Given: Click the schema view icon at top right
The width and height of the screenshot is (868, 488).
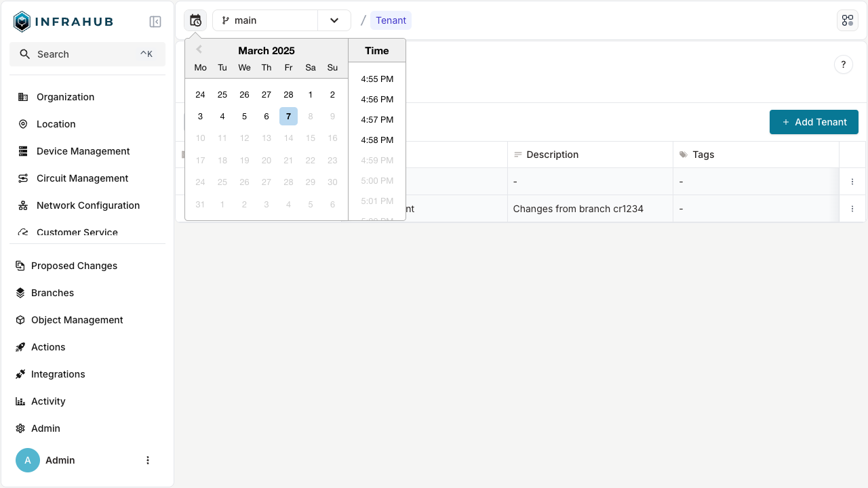Looking at the screenshot, I should [847, 20].
